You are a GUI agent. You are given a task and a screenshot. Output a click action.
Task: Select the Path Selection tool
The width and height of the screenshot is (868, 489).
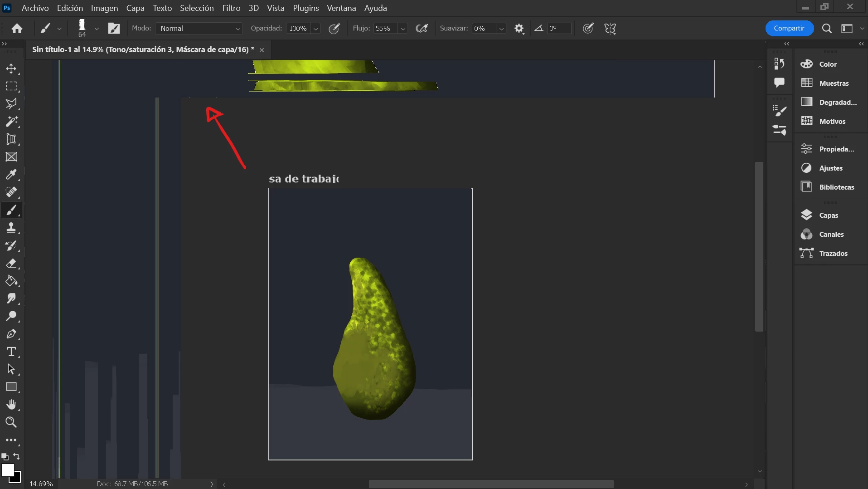tap(11, 370)
